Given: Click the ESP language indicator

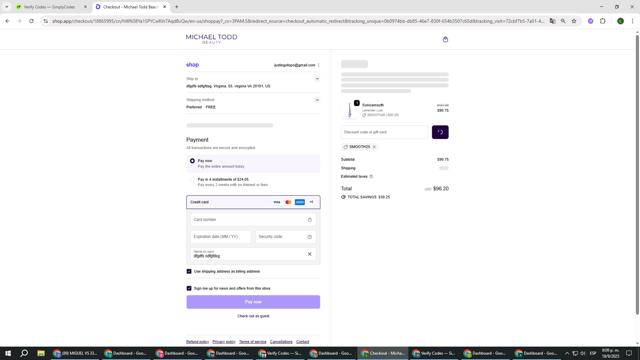Looking at the screenshot, I should click(x=593, y=353).
